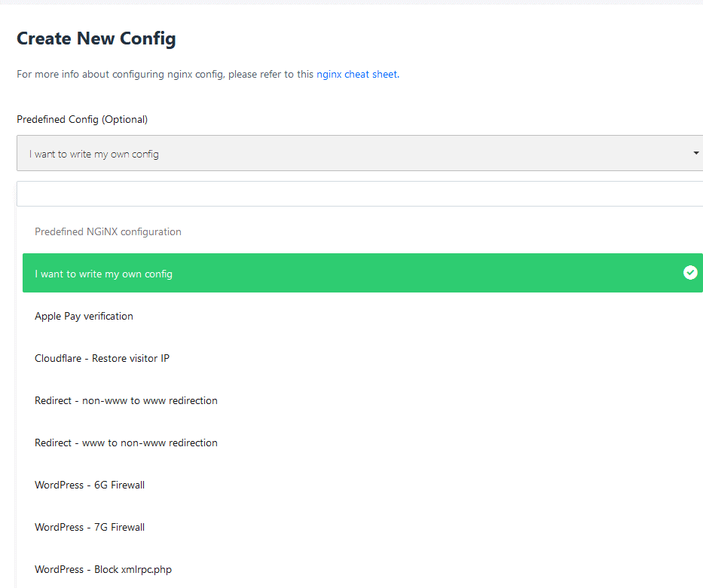Screen dimensions: 703x588
Task: Choose the Apple Pay verification option
Action: 84,316
